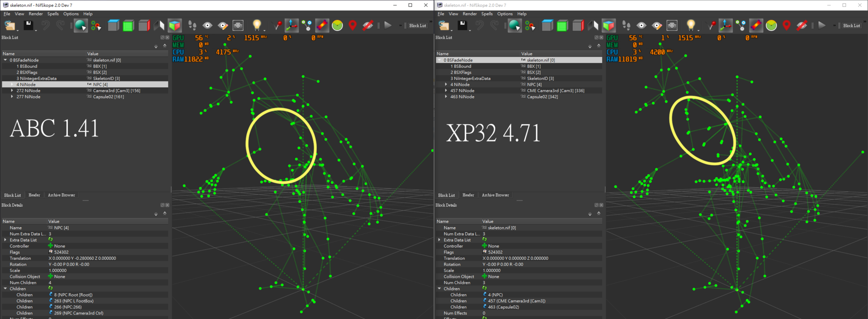This screenshot has width=868, height=319.
Task: Switch to green Front view cube in left window
Action: pyautogui.click(x=129, y=26)
